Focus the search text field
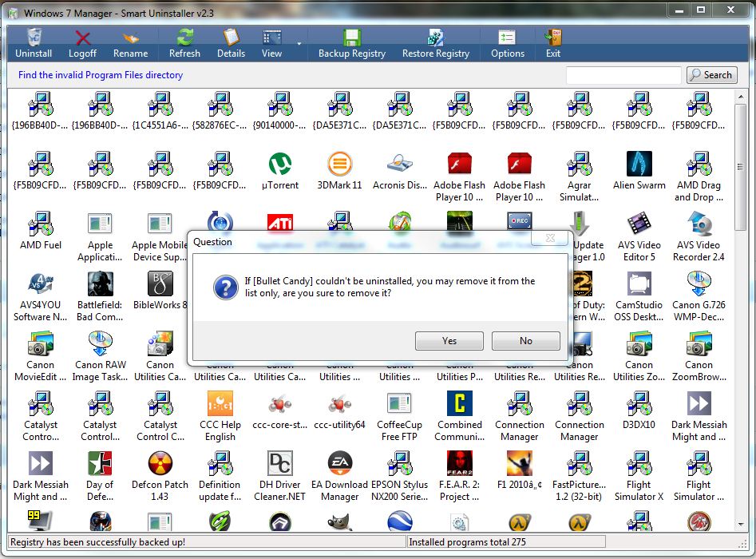Image resolution: width=756 pixels, height=559 pixels. tap(623, 75)
